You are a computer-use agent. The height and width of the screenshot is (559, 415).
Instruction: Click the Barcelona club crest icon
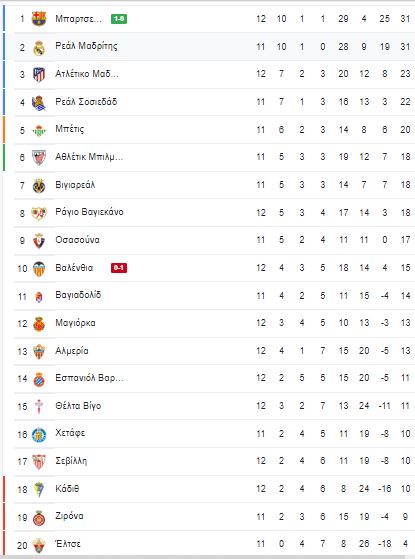pos(39,19)
